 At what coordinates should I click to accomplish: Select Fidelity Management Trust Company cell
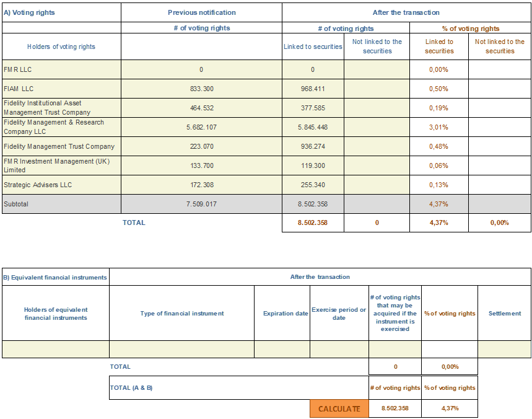point(61,146)
